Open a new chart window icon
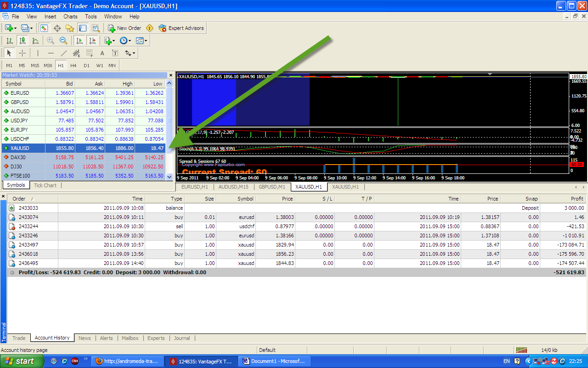 pos(9,28)
